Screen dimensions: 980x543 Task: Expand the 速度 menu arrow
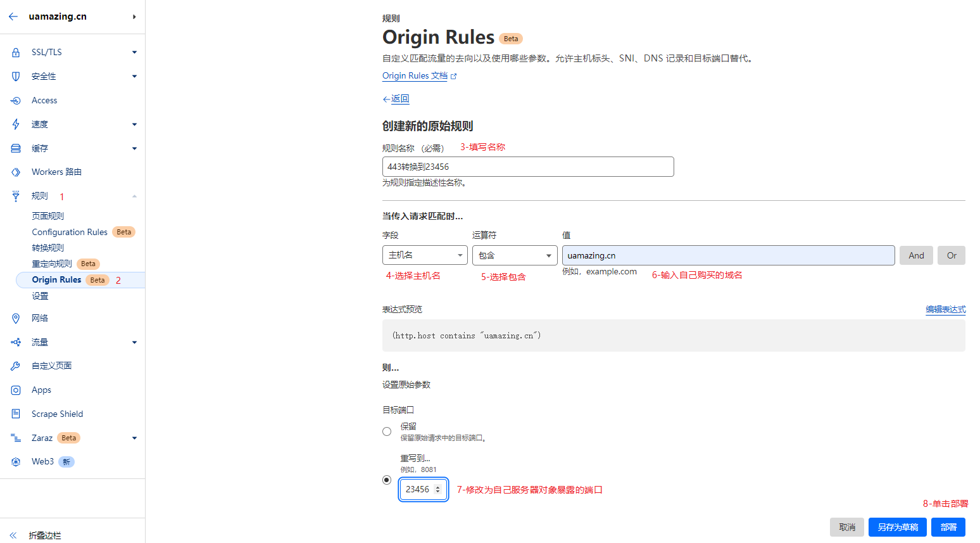[134, 124]
